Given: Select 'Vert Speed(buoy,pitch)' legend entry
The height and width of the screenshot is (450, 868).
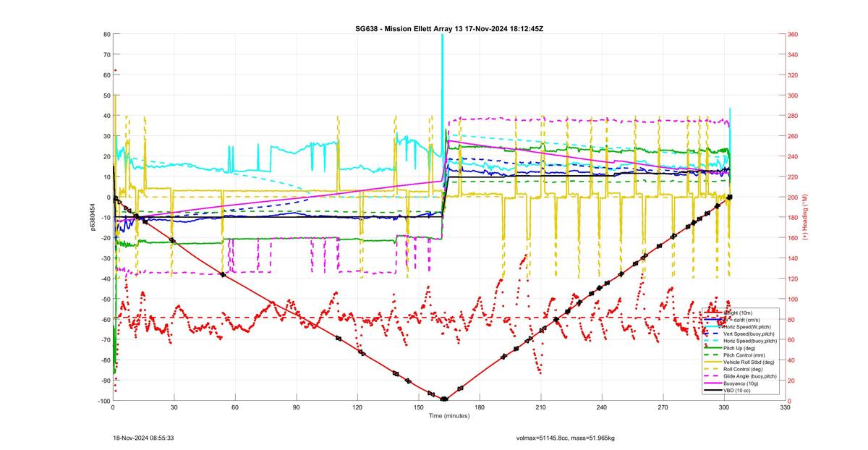Looking at the screenshot, I should 749,334.
